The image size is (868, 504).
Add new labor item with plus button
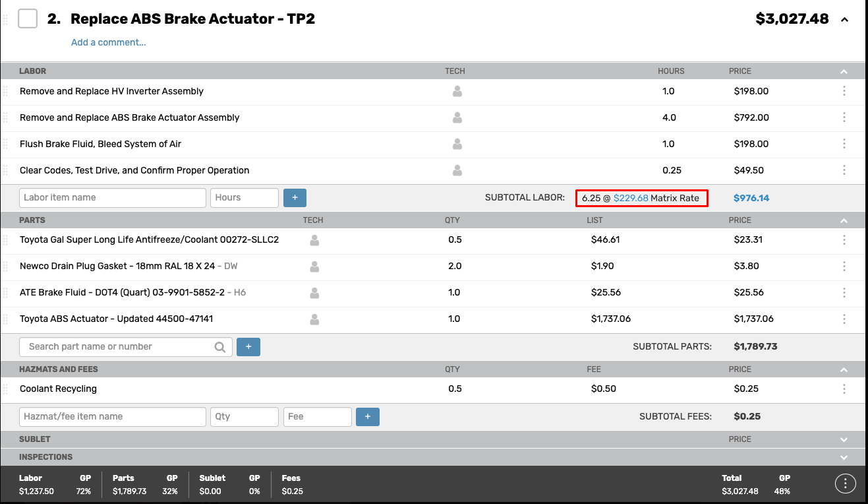[x=295, y=197]
